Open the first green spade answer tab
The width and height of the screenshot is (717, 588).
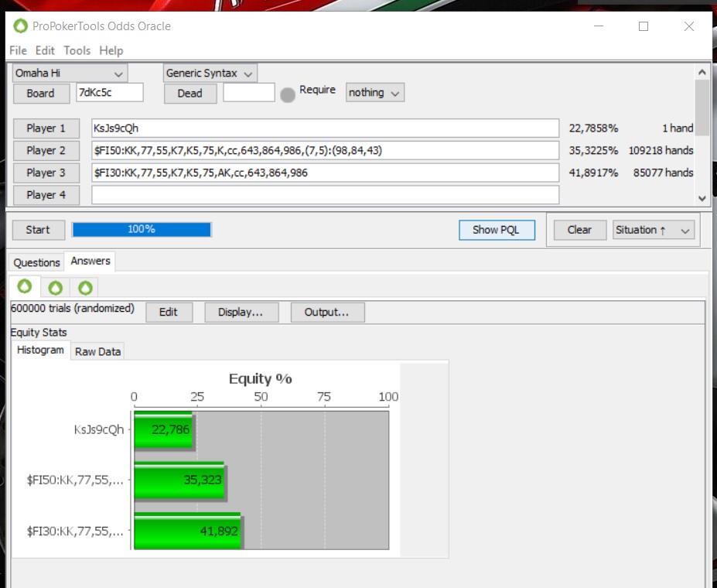[x=25, y=287]
